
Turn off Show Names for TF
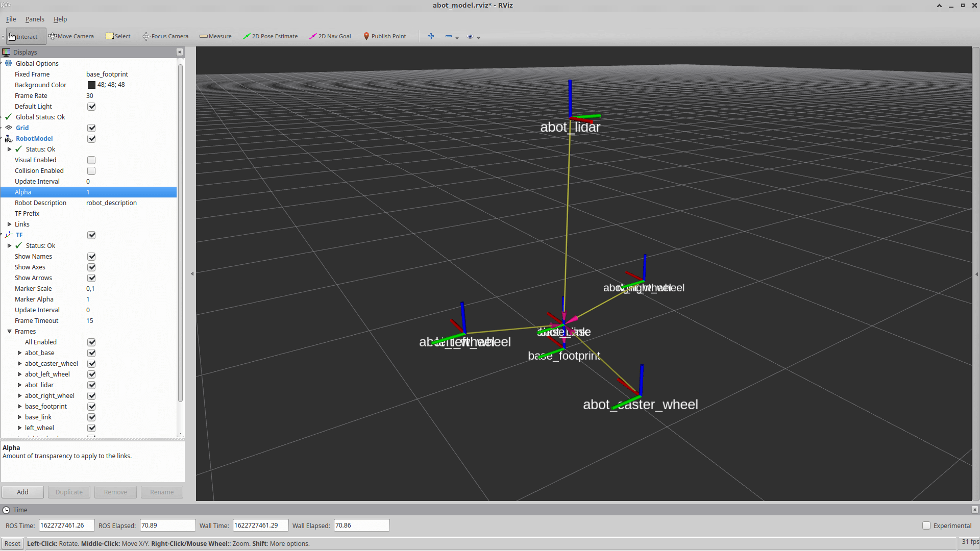coord(91,256)
